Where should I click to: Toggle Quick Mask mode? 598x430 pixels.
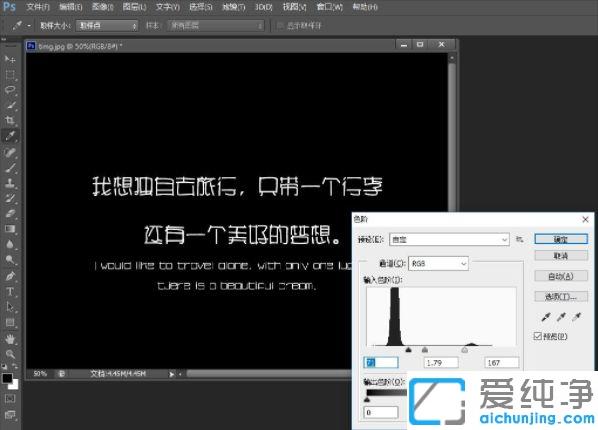(x=10, y=399)
